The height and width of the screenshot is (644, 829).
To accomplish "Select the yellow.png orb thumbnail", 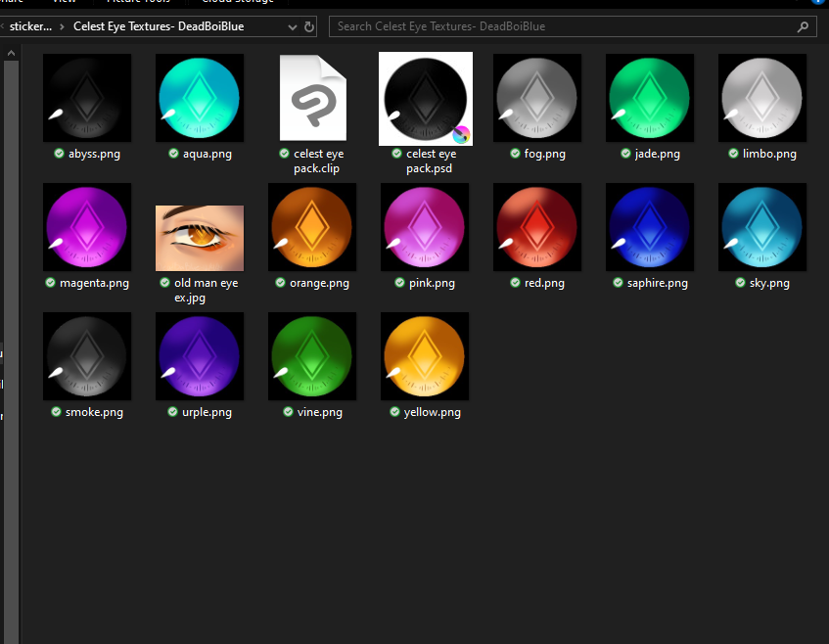I will click(x=425, y=356).
